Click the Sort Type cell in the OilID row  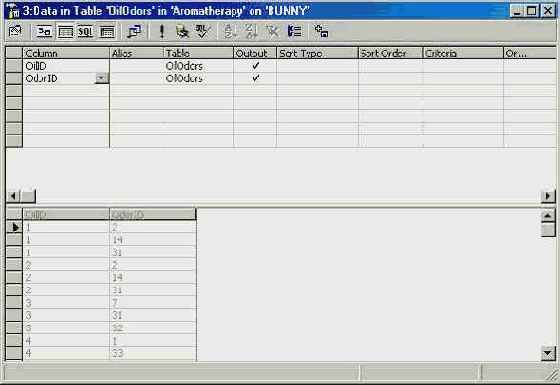[318, 66]
